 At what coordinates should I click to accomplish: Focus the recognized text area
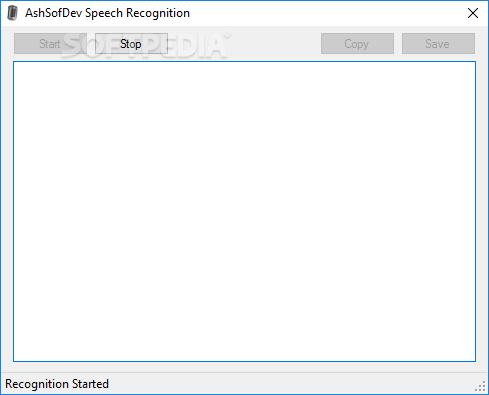(244, 211)
